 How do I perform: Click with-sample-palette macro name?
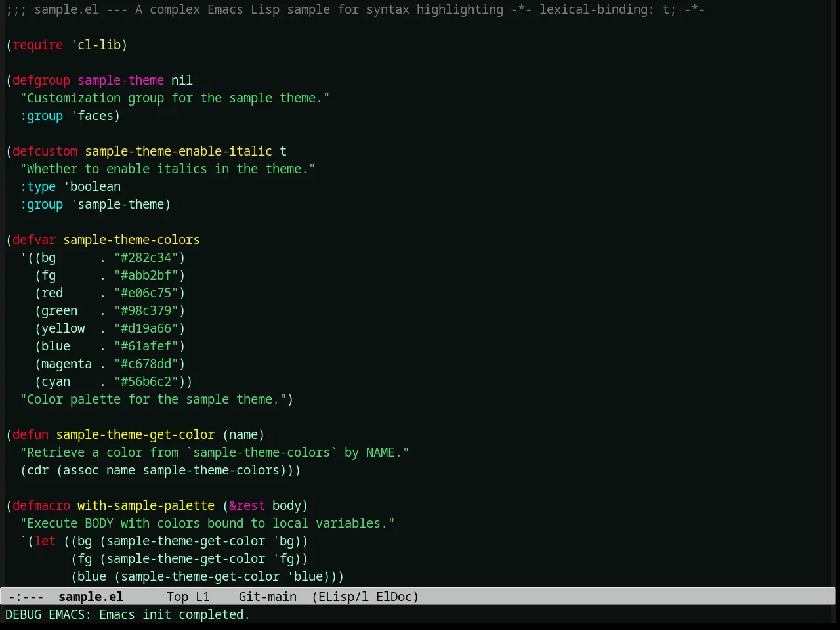146,505
